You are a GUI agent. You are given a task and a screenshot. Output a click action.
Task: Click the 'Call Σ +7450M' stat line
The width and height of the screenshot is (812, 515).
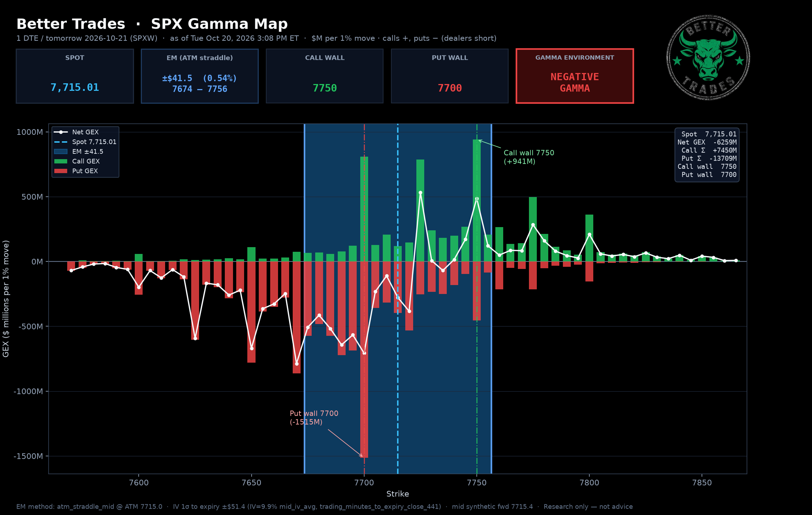[709, 151]
